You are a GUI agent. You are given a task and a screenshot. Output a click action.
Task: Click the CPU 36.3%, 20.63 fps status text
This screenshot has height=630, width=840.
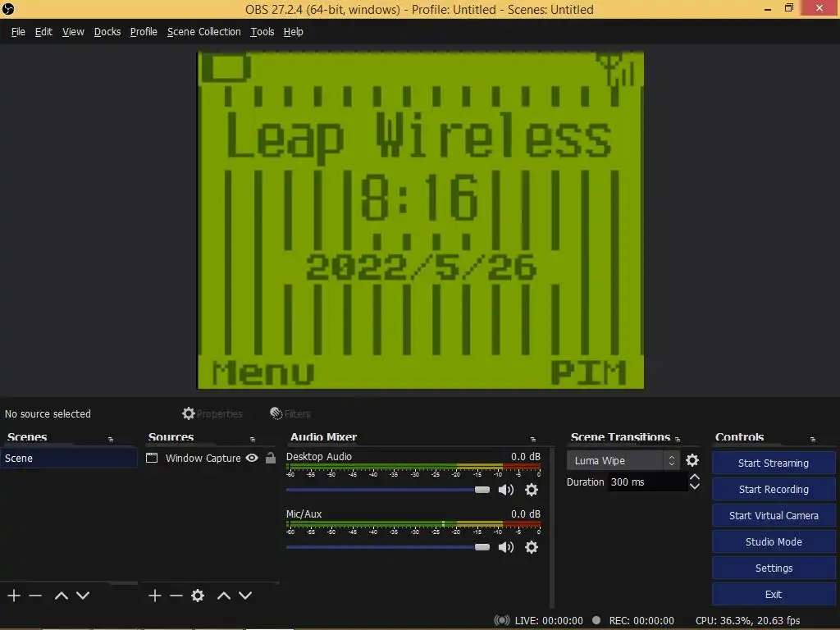pyautogui.click(x=748, y=620)
